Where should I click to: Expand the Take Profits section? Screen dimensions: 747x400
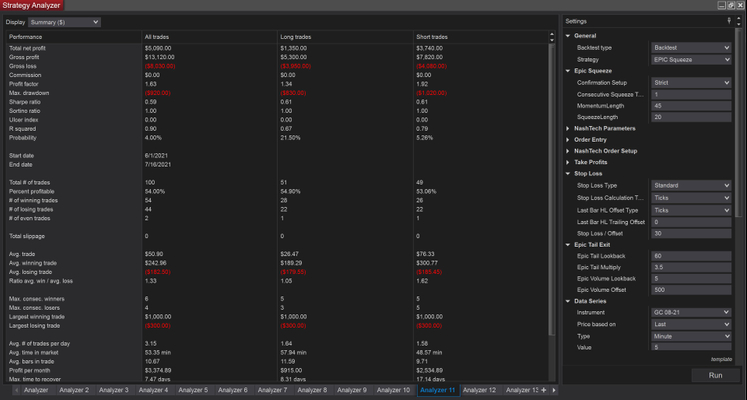click(569, 162)
